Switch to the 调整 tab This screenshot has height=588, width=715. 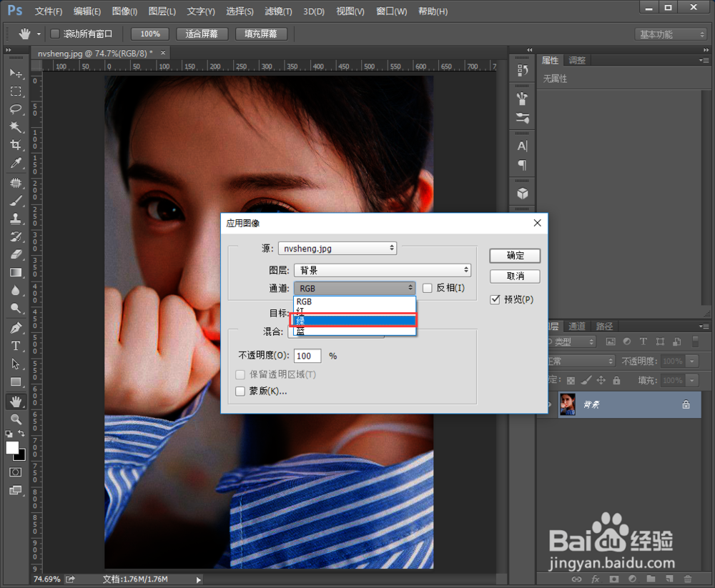click(577, 61)
